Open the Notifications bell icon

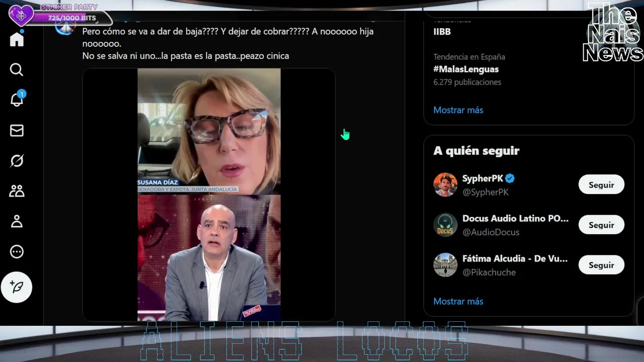click(17, 100)
